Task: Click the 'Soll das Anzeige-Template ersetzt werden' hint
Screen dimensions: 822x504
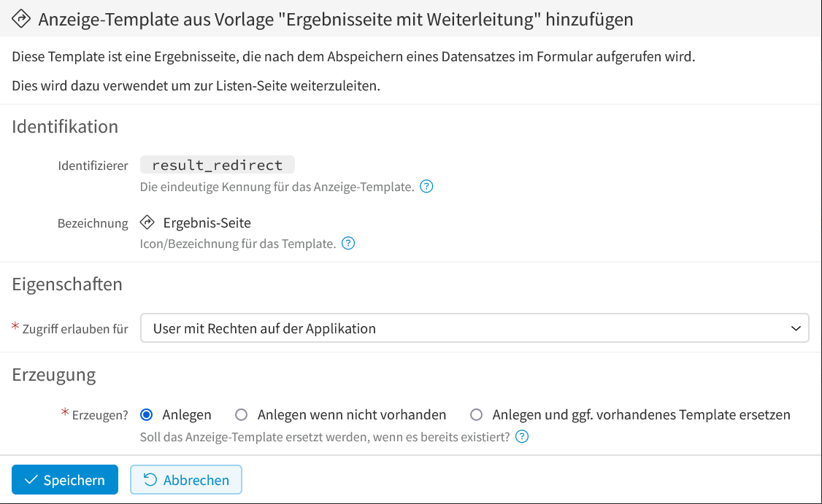Action: click(325, 437)
